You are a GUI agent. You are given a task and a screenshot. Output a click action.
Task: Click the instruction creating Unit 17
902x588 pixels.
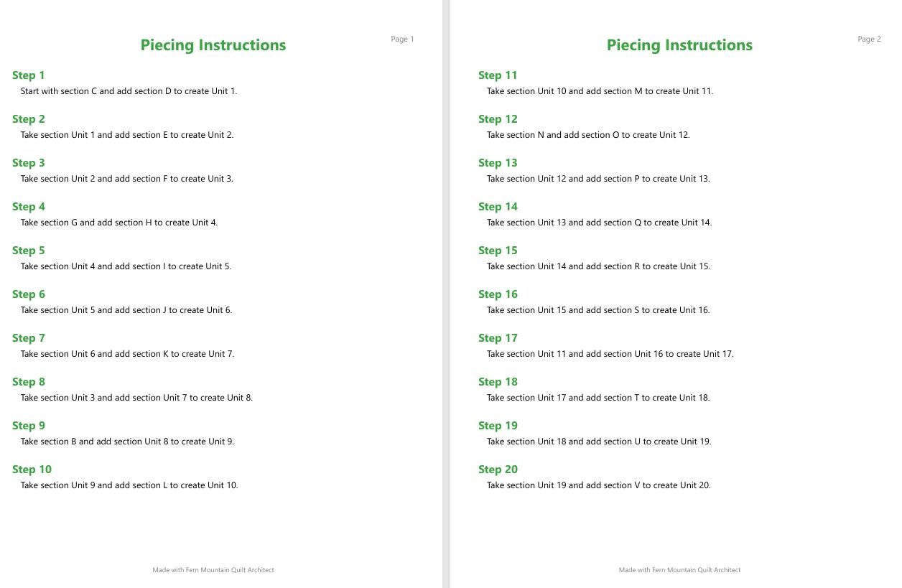(x=610, y=354)
